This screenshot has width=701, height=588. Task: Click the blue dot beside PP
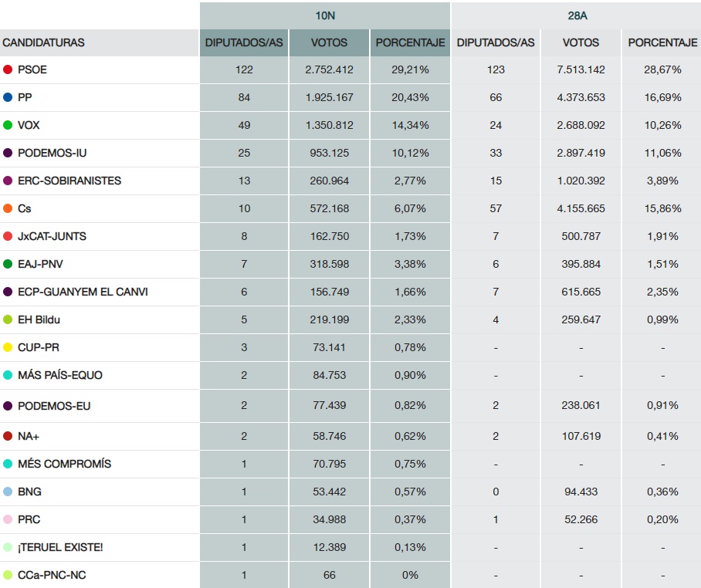click(x=8, y=97)
